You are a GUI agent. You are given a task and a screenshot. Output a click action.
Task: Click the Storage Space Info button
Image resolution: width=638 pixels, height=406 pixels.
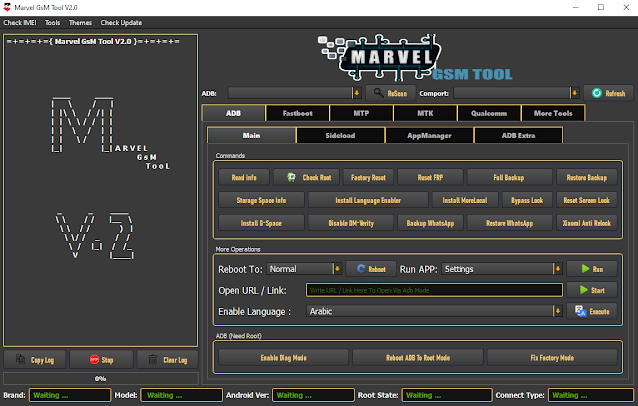[261, 200]
